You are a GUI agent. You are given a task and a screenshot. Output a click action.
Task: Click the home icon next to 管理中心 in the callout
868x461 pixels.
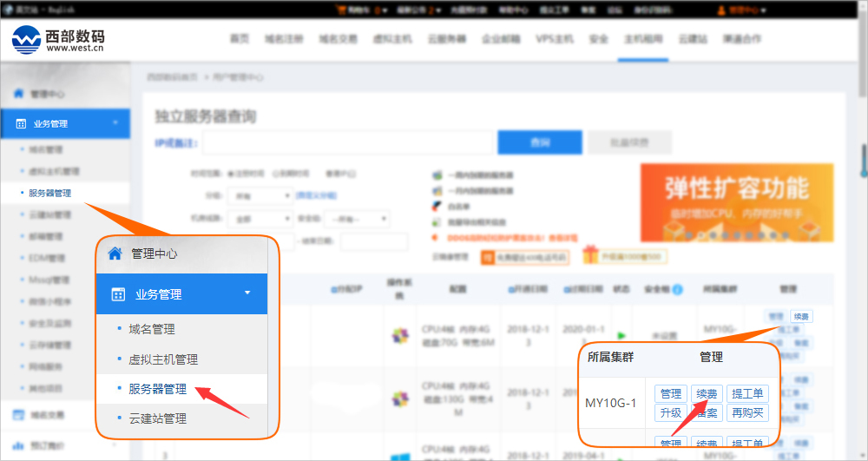coord(115,254)
